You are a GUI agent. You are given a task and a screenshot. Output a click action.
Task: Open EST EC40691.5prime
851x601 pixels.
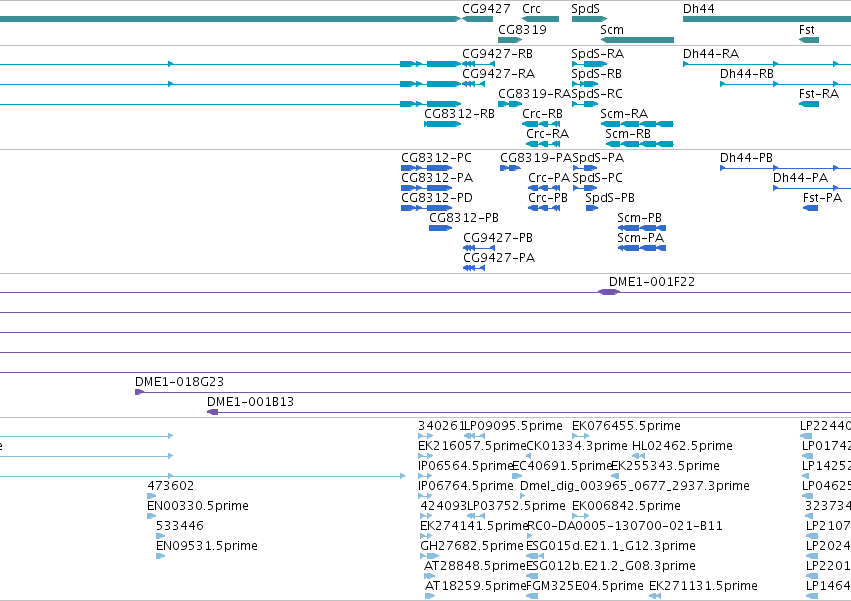tap(562, 466)
